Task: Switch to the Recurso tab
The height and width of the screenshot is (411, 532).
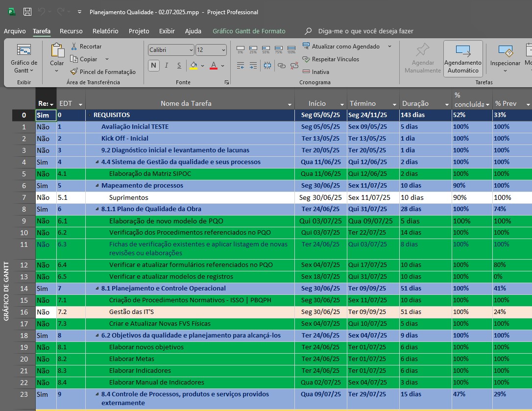Action: click(71, 31)
